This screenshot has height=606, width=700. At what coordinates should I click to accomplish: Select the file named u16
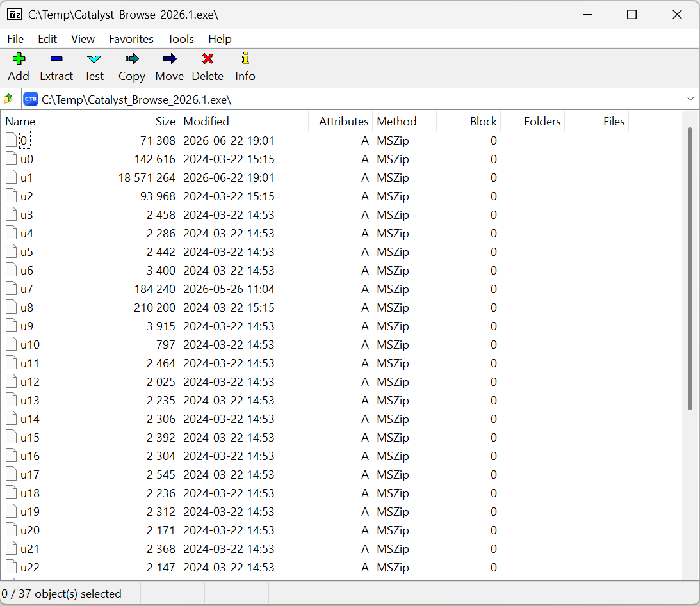(x=30, y=456)
